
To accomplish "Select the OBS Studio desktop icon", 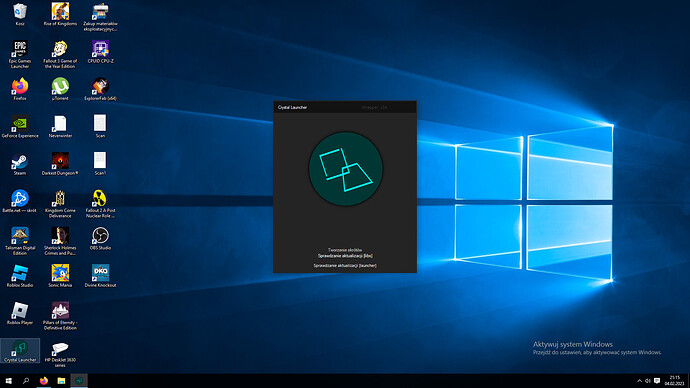I will tap(100, 238).
